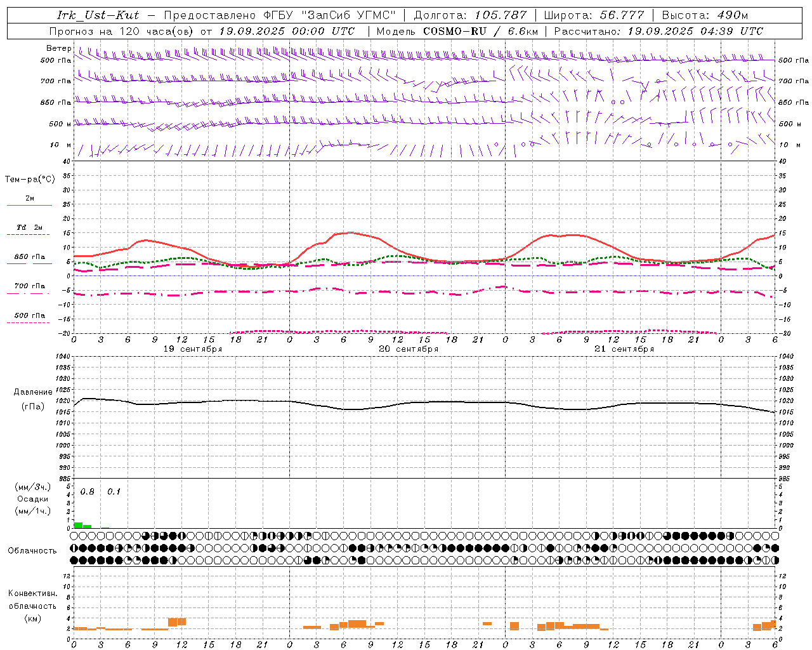Click the 0.8 precipitation amount value
The image size is (812, 650).
coord(88,492)
